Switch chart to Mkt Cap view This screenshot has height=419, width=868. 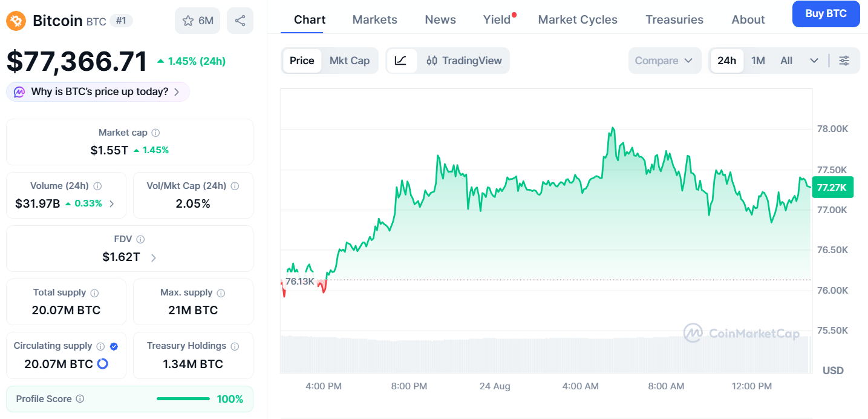pyautogui.click(x=350, y=61)
